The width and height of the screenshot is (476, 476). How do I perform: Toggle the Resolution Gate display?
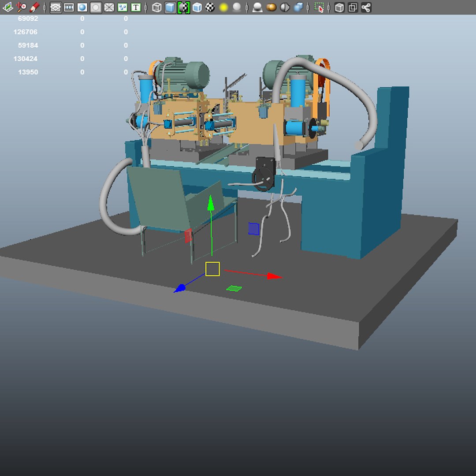click(x=82, y=7)
